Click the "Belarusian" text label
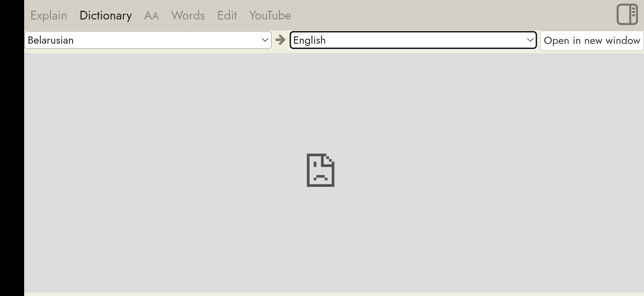This screenshot has height=296, width=644. coord(51,40)
